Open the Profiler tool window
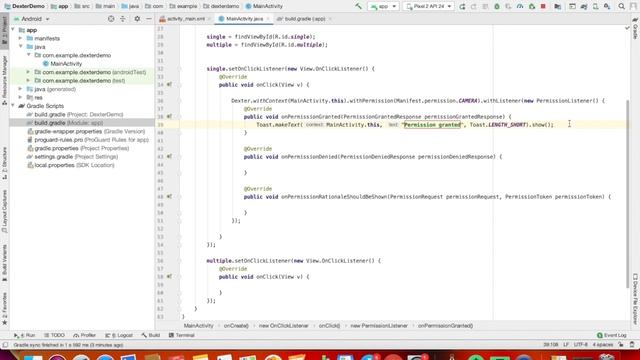 tap(84, 335)
